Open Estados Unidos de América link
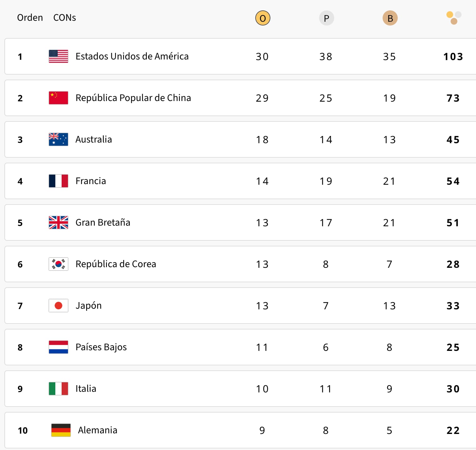This screenshot has width=476, height=450. coord(132,56)
